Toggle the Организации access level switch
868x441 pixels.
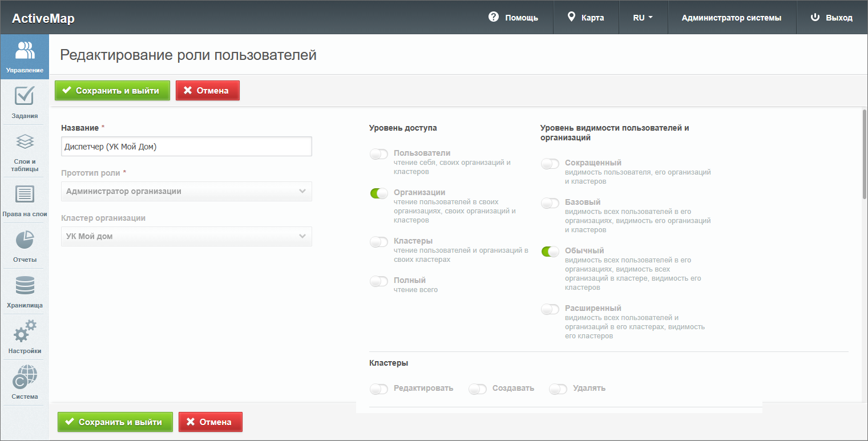click(379, 193)
